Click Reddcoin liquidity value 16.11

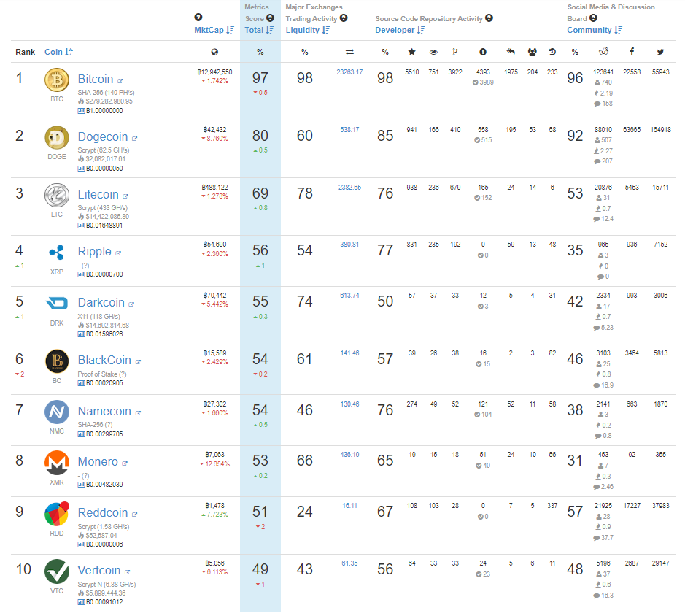pyautogui.click(x=349, y=506)
